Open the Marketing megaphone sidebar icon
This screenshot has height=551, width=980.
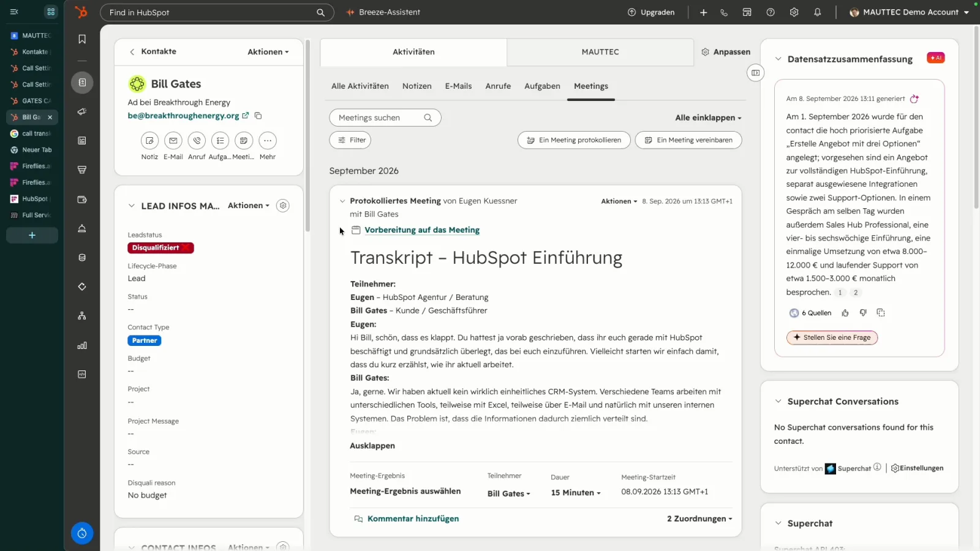[82, 111]
